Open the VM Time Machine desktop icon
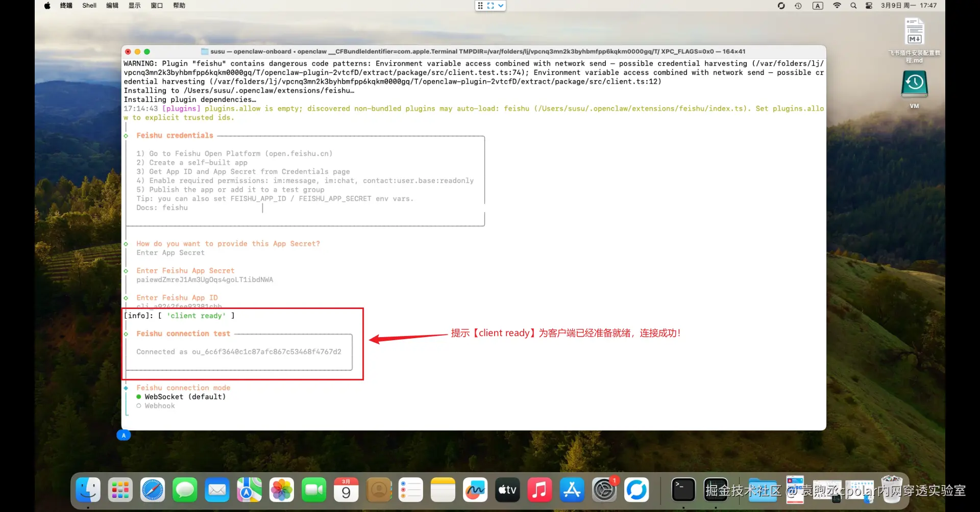 pyautogui.click(x=914, y=85)
